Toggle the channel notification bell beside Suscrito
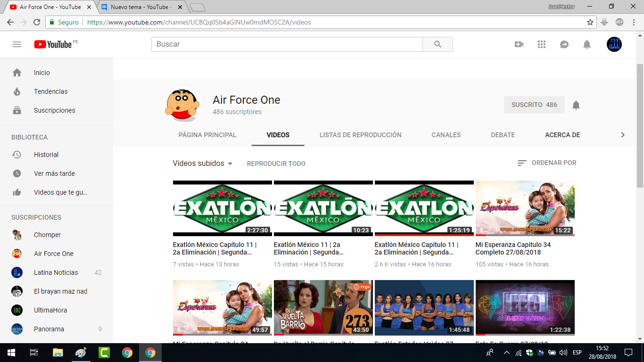Screen dimensions: 644x362 576,105
